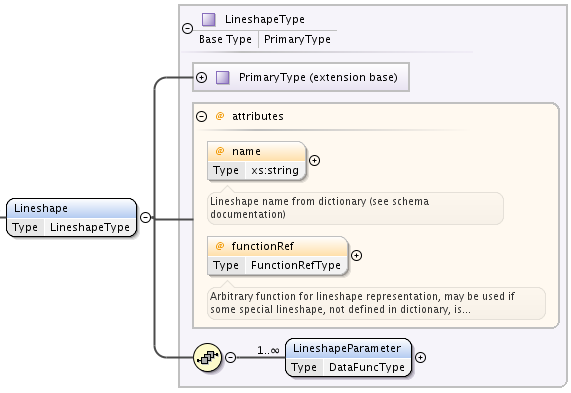
Task: Click the Type label under name attribute
Action: coord(226,170)
